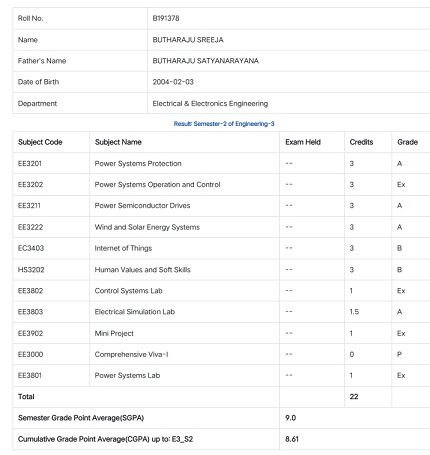This screenshot has width=430, height=455.
Task: Click subject code HS3202
Action: [31, 270]
